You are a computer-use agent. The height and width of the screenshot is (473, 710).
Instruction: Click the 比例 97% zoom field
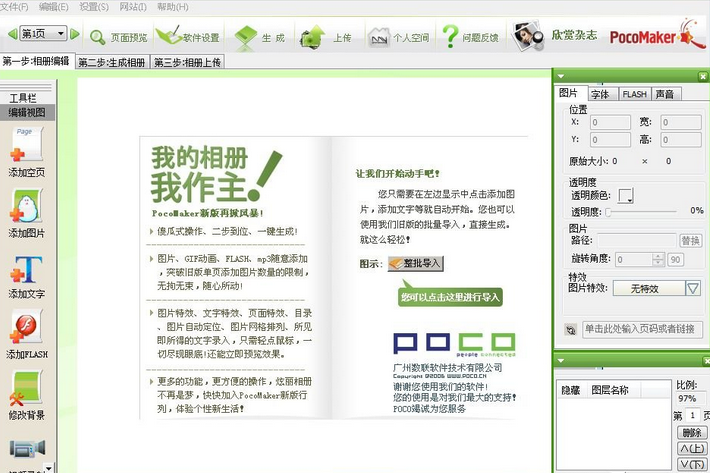(690, 399)
